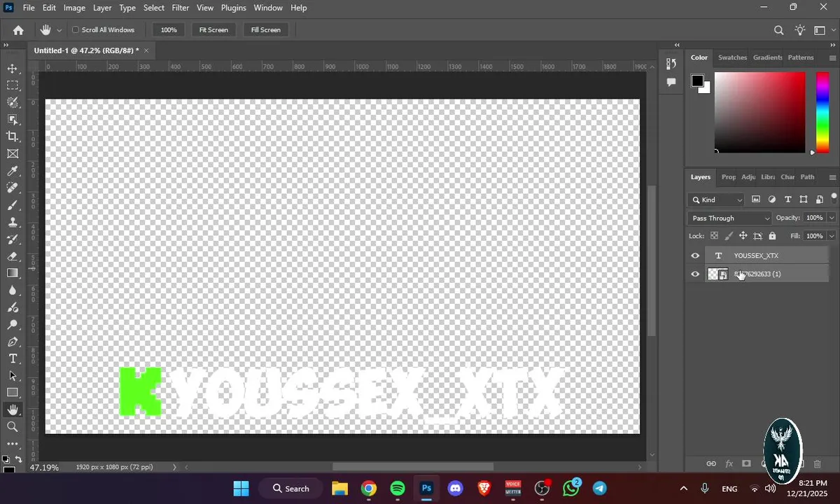The image size is (840, 504).
Task: Select the Move tool
Action: tap(13, 69)
